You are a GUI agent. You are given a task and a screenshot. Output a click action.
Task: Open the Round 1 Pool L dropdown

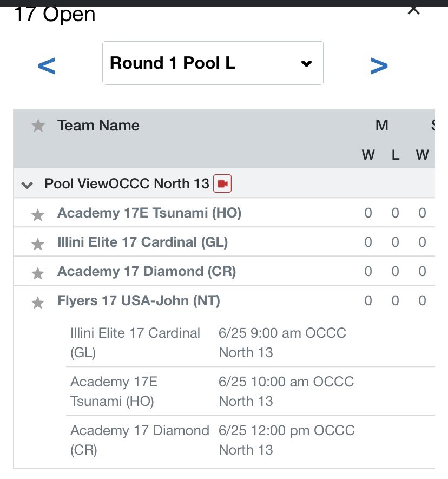click(x=213, y=63)
